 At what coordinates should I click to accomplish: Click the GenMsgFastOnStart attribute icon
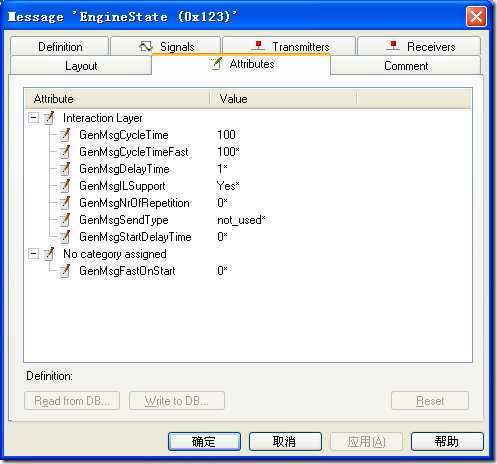tap(65, 271)
